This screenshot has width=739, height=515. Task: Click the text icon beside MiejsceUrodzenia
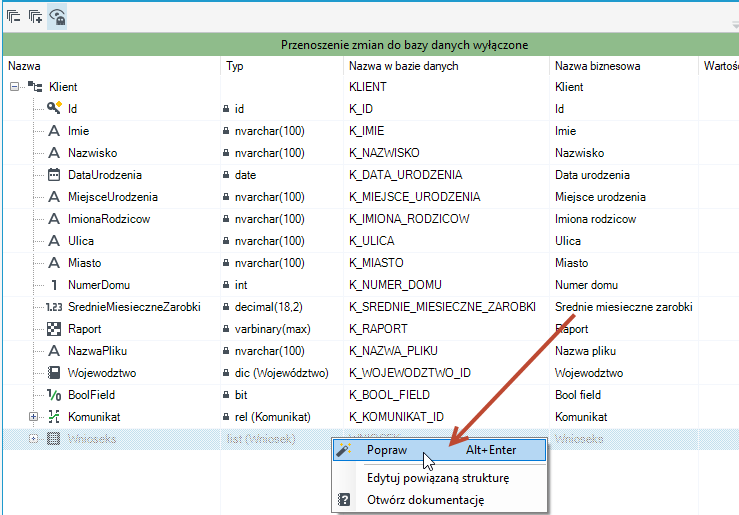(54, 196)
